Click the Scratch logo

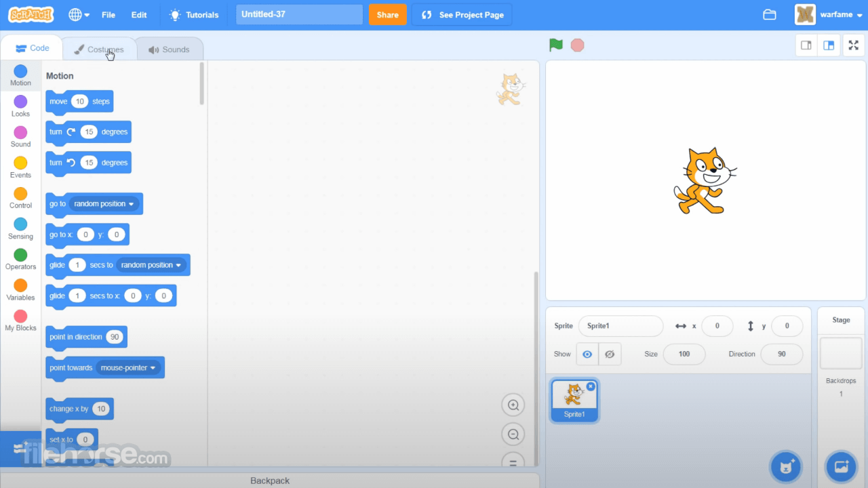(x=31, y=14)
